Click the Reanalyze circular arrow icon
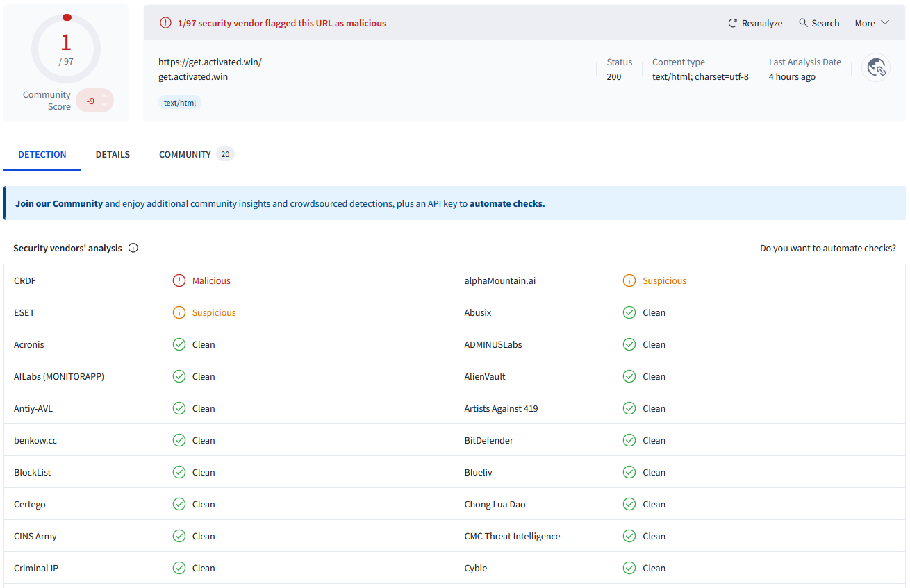This screenshot has height=588, width=910. [x=732, y=23]
